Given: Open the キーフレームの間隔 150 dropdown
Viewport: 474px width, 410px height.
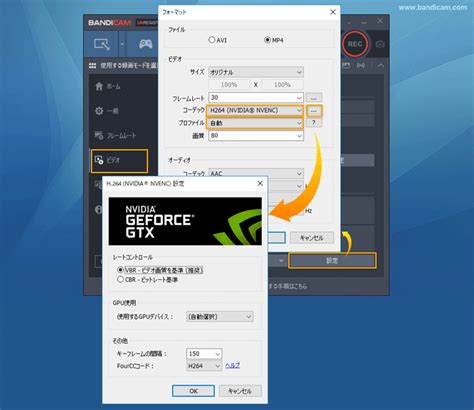Looking at the screenshot, I should (204, 354).
